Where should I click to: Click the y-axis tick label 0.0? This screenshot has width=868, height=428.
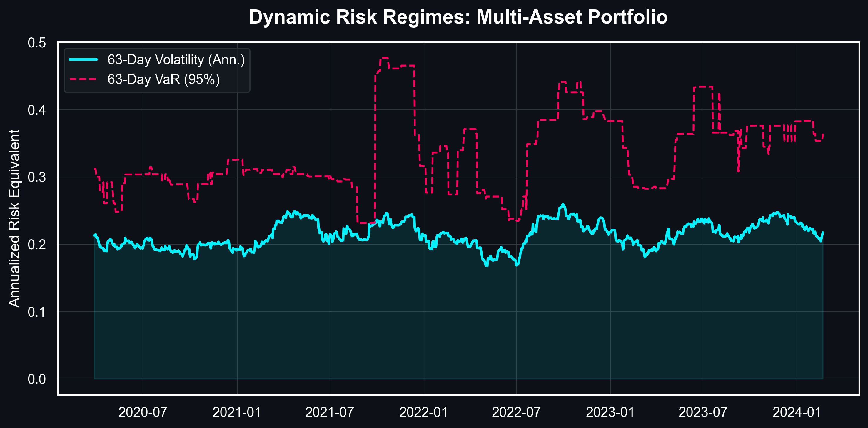(37, 379)
